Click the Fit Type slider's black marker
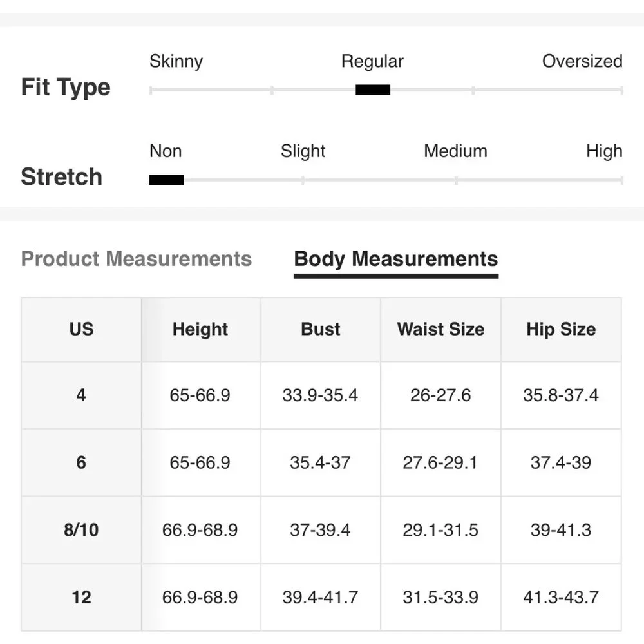Viewport: 644px width, 644px height. click(373, 90)
